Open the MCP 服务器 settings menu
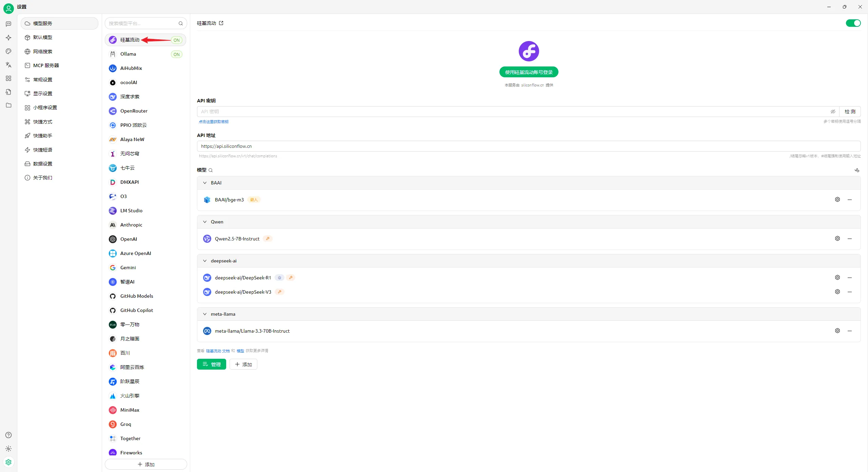Image resolution: width=868 pixels, height=472 pixels. [46, 65]
